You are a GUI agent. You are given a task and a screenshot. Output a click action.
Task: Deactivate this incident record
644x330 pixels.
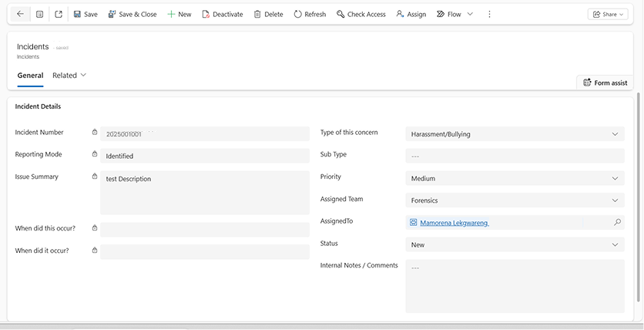pyautogui.click(x=222, y=14)
